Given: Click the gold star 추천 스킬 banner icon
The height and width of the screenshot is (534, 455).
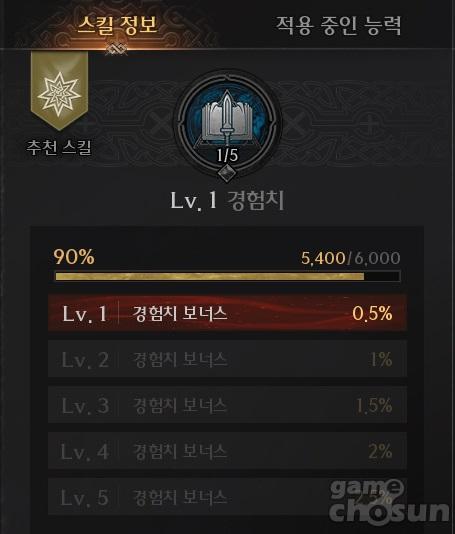Looking at the screenshot, I should (x=59, y=91).
